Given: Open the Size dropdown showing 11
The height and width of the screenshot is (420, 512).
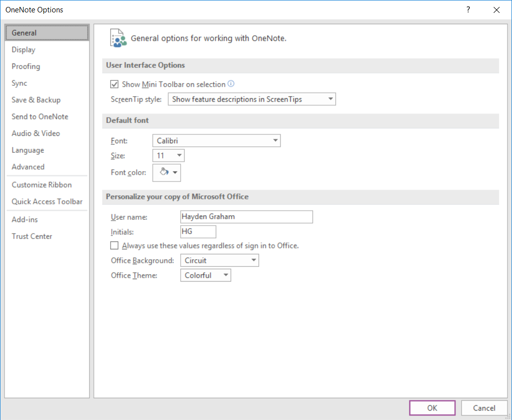Looking at the screenshot, I should [169, 156].
